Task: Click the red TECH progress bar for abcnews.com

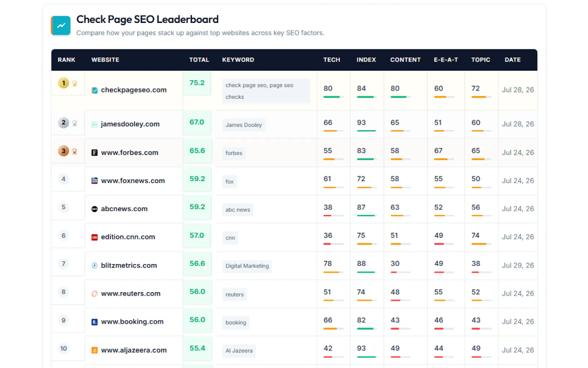Action: 334,216
